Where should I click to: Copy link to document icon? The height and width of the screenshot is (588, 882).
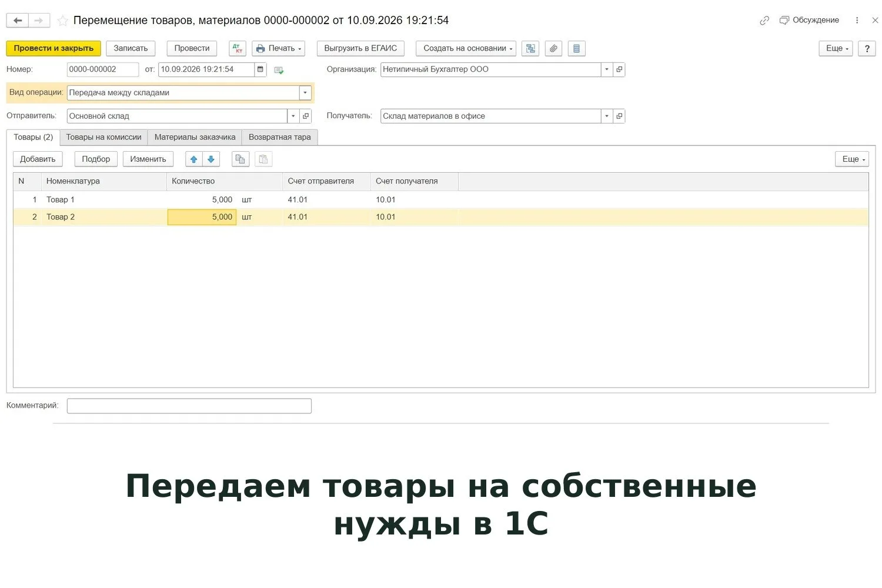[x=764, y=21]
